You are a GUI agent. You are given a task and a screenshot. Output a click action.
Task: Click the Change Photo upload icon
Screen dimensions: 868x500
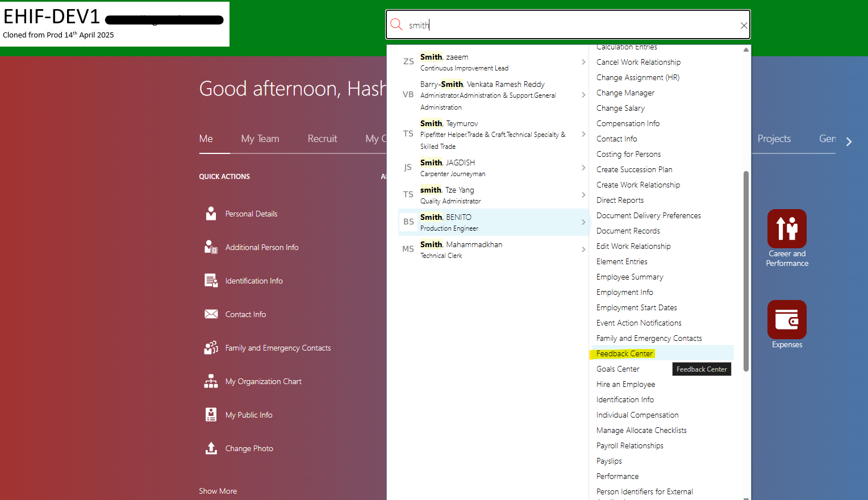pyautogui.click(x=211, y=448)
